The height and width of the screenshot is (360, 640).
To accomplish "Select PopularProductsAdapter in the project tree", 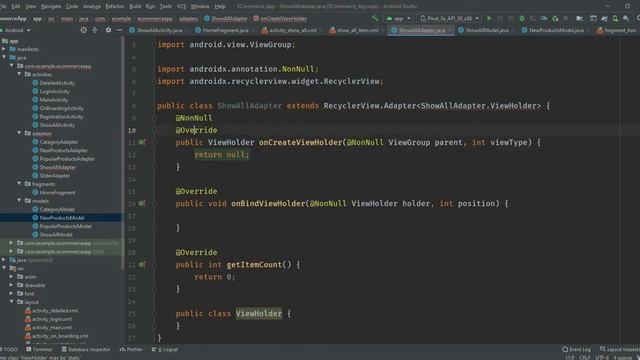I will [x=67, y=159].
